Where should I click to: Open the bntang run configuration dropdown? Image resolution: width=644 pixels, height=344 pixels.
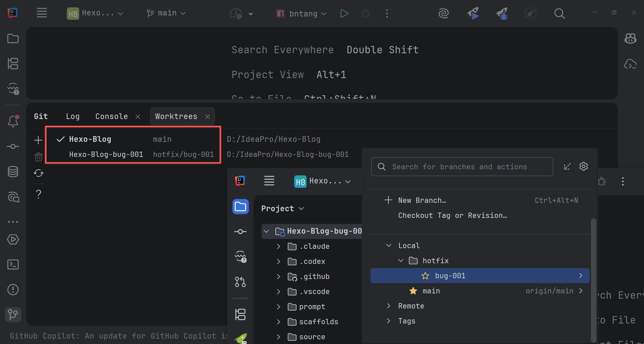301,13
